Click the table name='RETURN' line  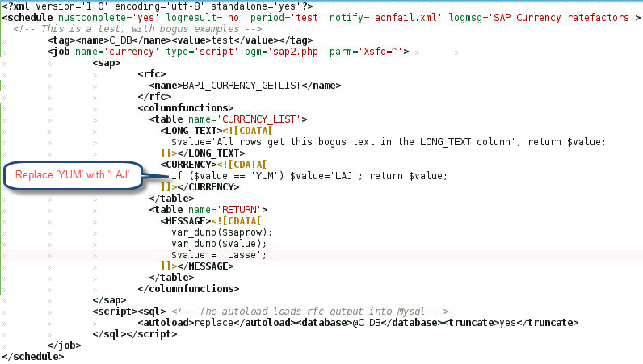[208, 210]
